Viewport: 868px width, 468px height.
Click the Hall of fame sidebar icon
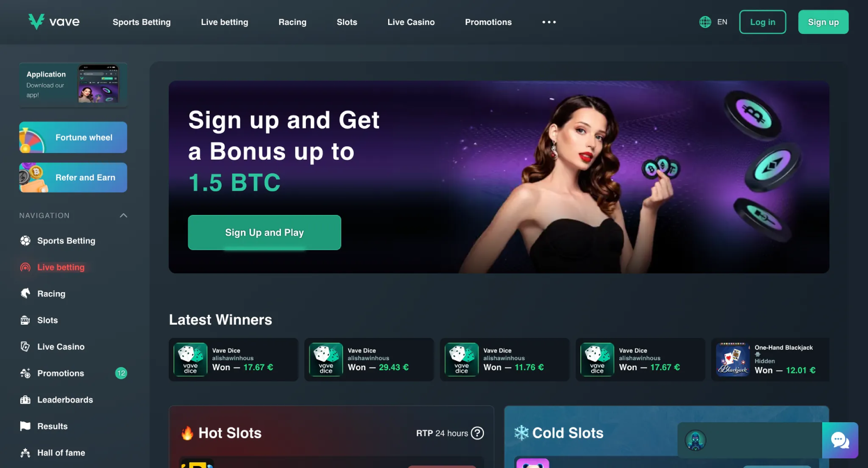[25, 453]
